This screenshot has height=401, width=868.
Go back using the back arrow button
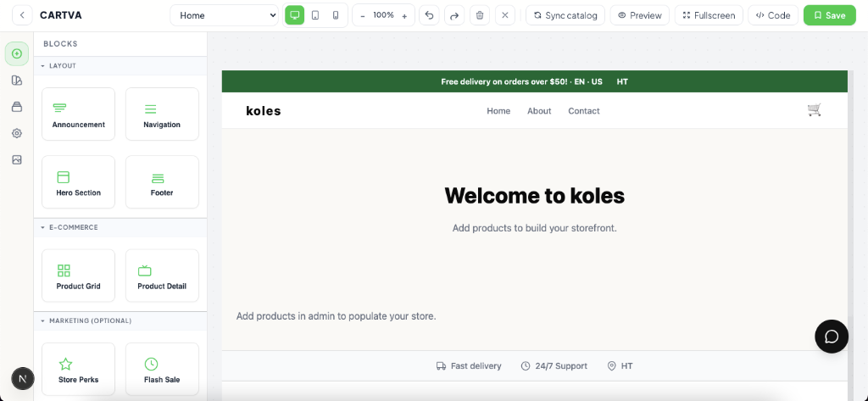[21, 15]
